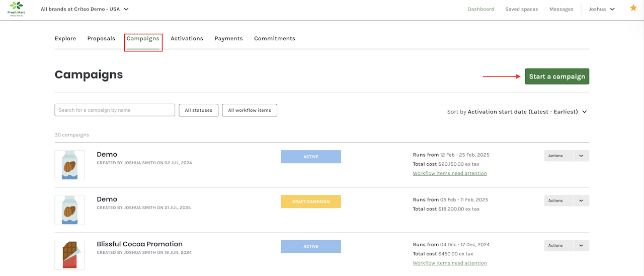Open Workflow items need attention link for first Demo
This screenshot has height=276, width=644.
[x=450, y=173]
